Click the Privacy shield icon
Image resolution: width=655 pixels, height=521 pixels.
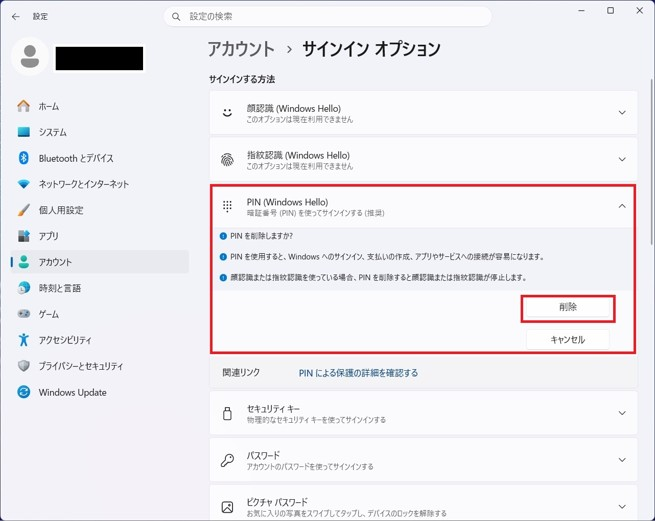click(x=23, y=366)
